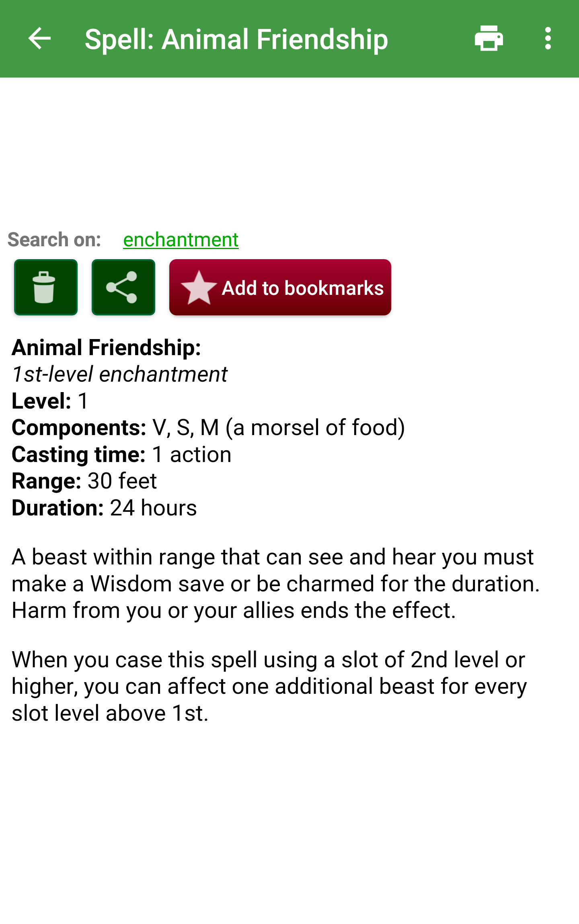Tap the paragraph about the beast's Wisdom save
Screen dimensions: 579x924
pyautogui.click(x=275, y=583)
